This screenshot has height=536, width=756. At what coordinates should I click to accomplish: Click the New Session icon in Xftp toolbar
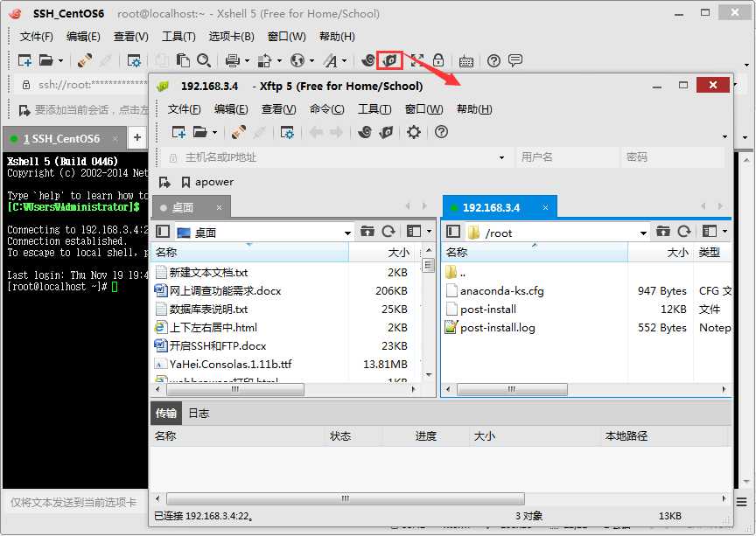(x=178, y=132)
